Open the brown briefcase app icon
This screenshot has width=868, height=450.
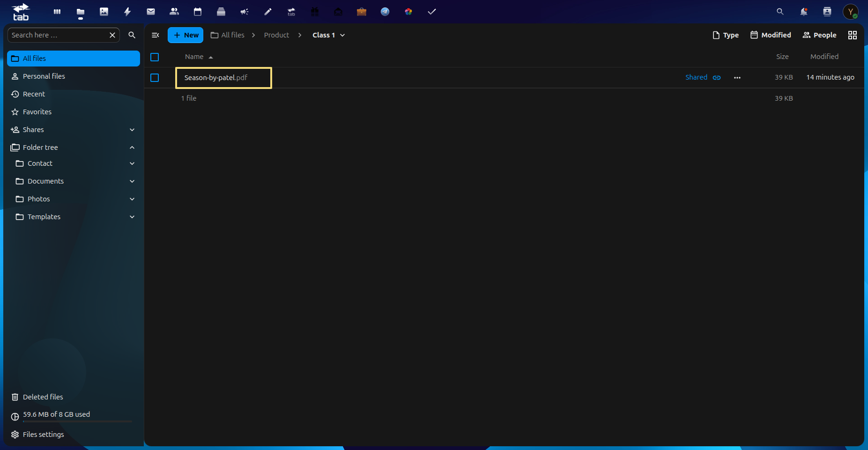[362, 12]
